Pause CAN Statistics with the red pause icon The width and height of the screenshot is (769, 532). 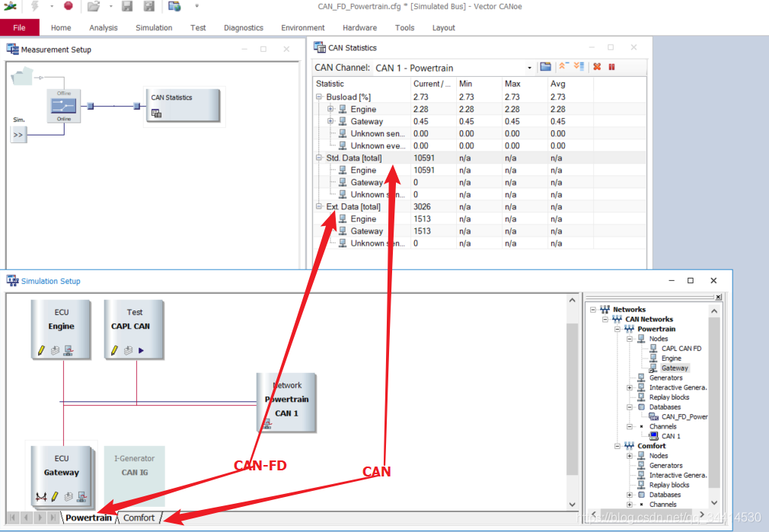(611, 67)
